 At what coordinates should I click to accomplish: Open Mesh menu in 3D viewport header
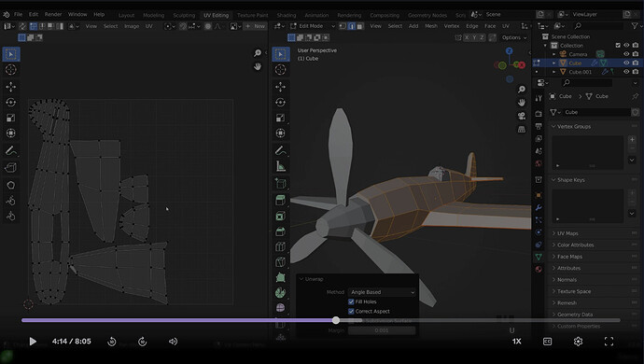[x=431, y=26]
